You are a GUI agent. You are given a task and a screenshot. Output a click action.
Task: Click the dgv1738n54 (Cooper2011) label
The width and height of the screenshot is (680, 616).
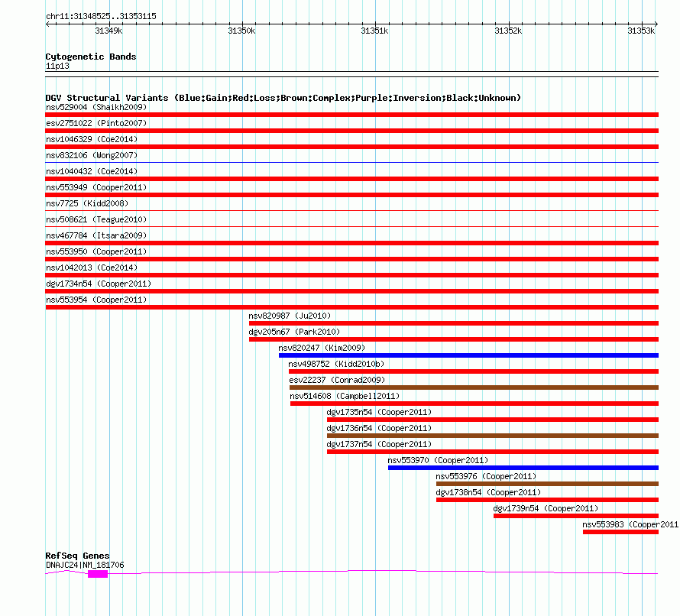point(488,492)
